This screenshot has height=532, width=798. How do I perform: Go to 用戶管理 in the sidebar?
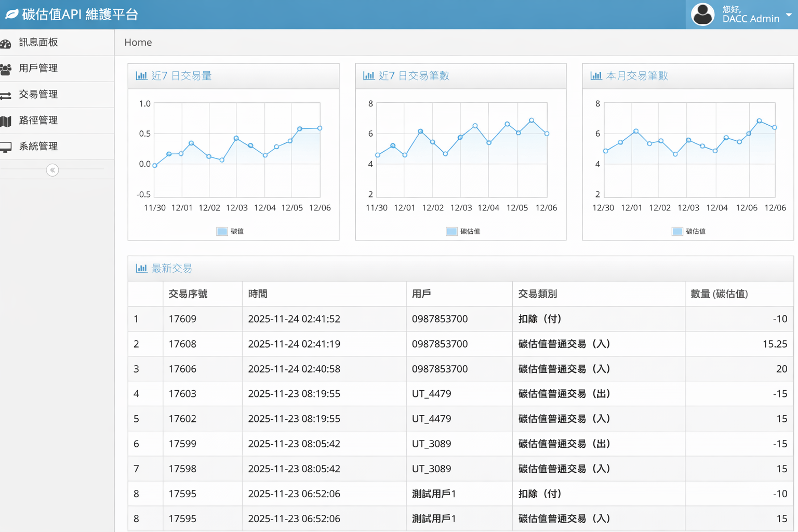click(38, 69)
